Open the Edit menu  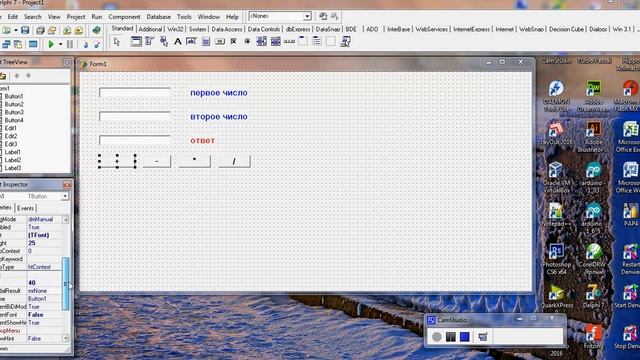(13, 17)
